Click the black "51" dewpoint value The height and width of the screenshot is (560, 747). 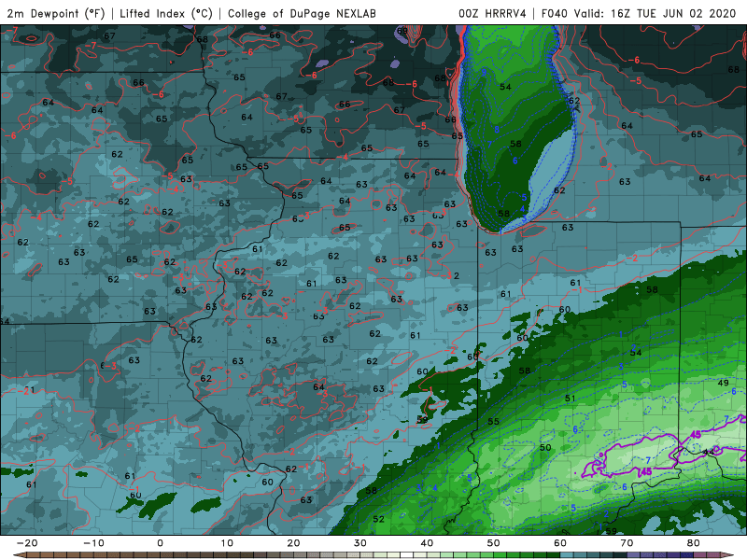pos(571,399)
